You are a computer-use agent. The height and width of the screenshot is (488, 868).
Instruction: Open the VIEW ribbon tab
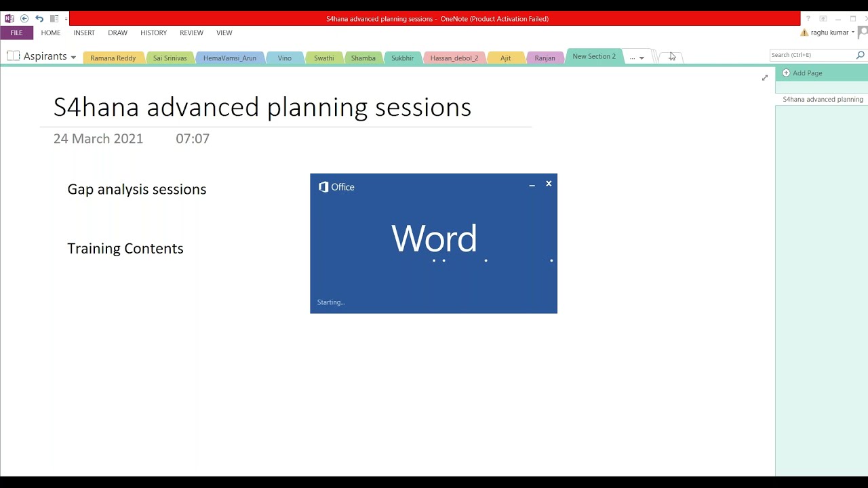[x=224, y=33]
